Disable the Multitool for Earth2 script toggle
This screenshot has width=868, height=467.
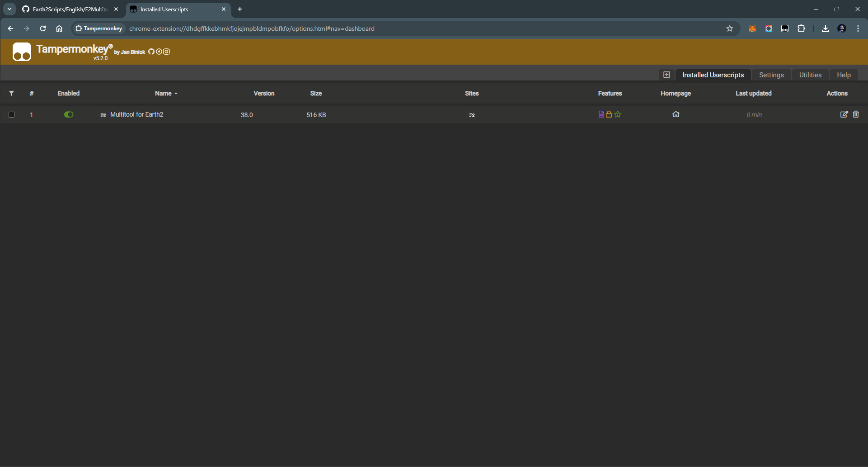pyautogui.click(x=69, y=115)
